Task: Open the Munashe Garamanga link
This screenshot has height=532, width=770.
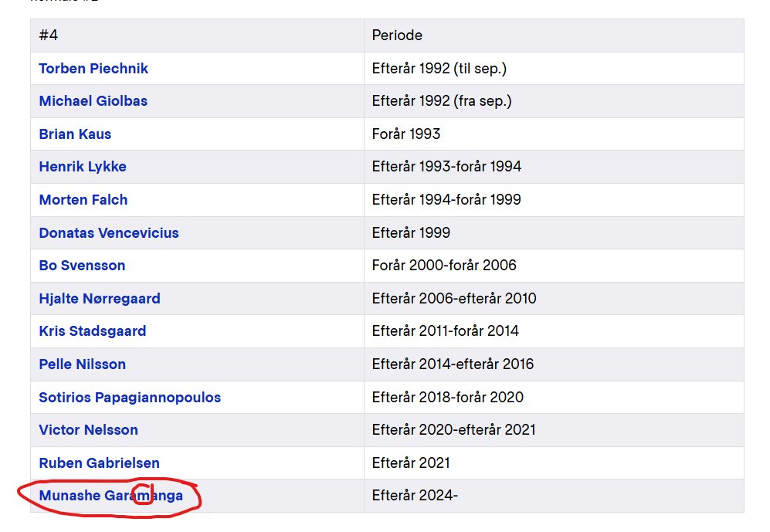Action: tap(111, 496)
